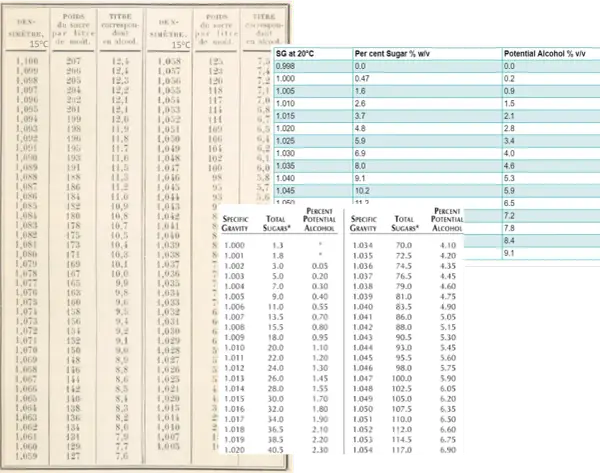Select '3.7' in the Per cent Sugar column

tap(360, 116)
